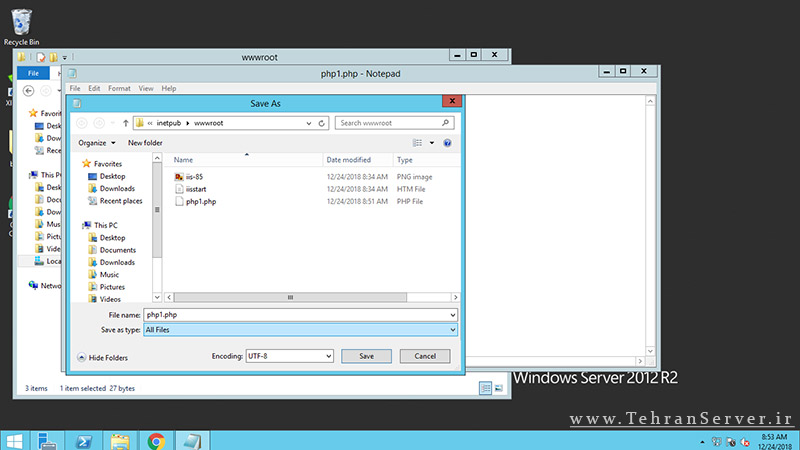Click the horizontal scrollbar in file list
This screenshot has width=800, height=450.
290,297
